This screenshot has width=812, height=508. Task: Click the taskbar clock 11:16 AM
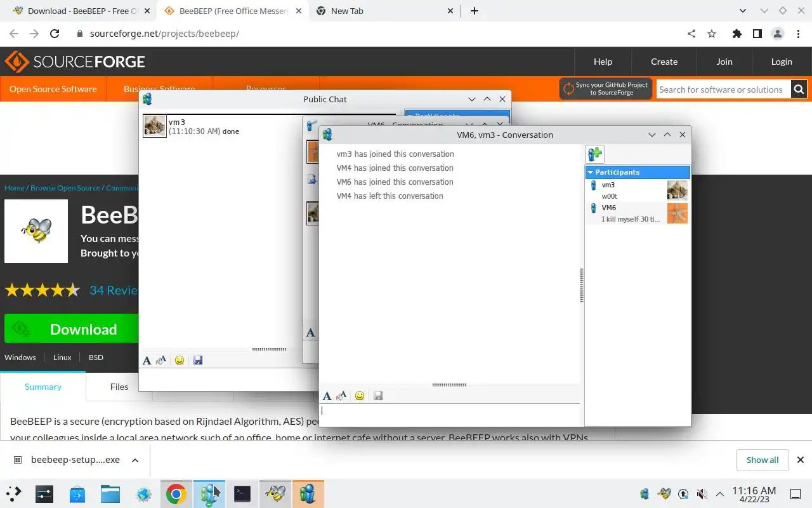[754, 494]
